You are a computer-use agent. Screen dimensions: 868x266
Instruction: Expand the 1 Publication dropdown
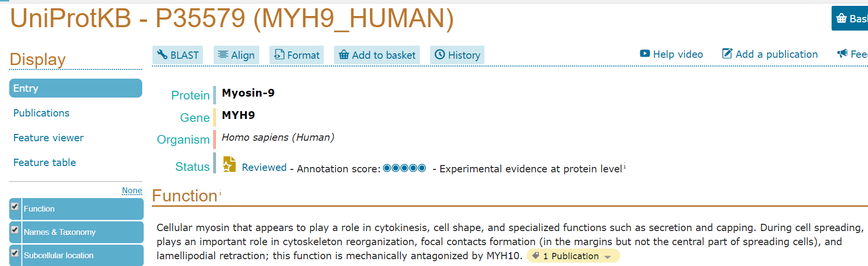coord(573,256)
